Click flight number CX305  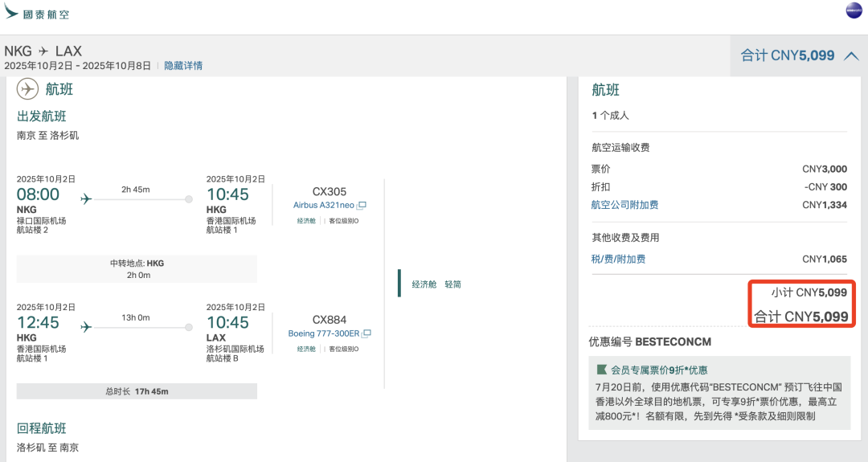pyautogui.click(x=330, y=192)
